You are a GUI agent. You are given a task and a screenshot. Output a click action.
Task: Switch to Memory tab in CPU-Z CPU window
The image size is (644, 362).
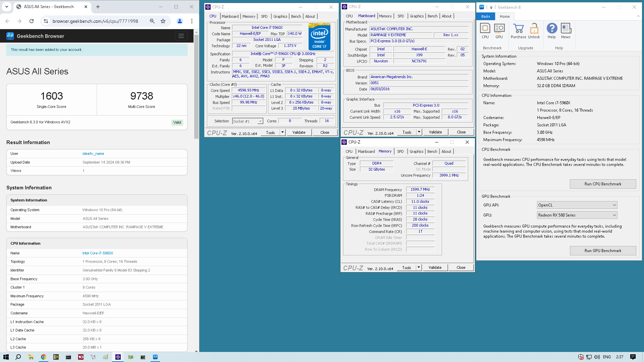(x=249, y=16)
